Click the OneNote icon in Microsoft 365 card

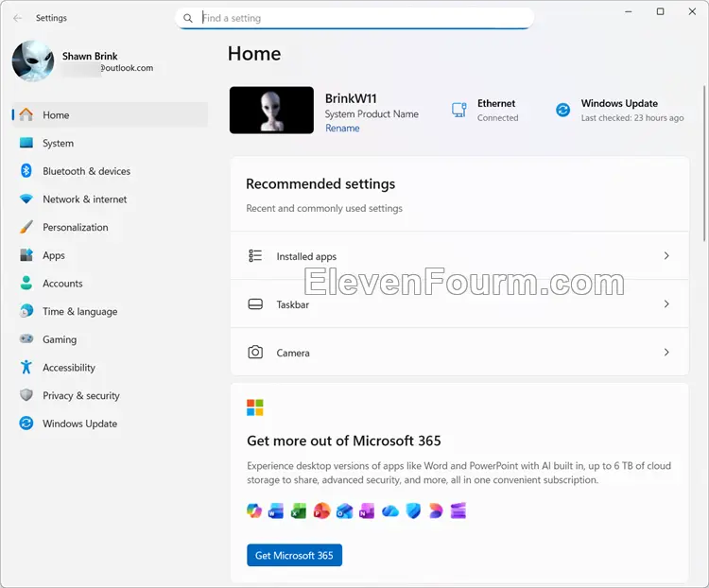pyautogui.click(x=367, y=511)
